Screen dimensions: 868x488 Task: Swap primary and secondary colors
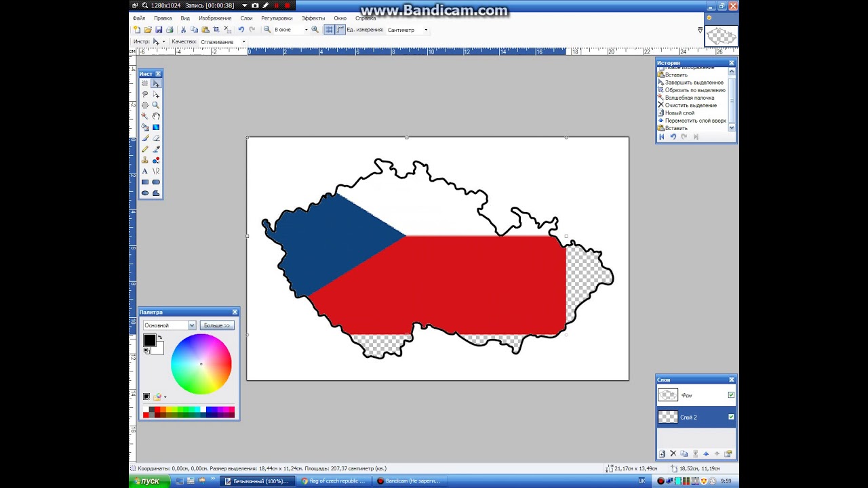(160, 337)
